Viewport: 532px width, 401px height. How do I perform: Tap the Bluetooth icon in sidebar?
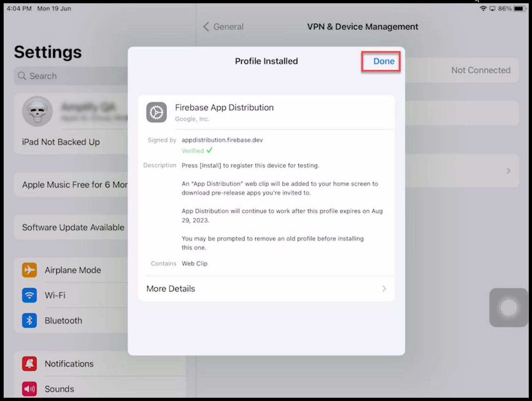tap(29, 320)
